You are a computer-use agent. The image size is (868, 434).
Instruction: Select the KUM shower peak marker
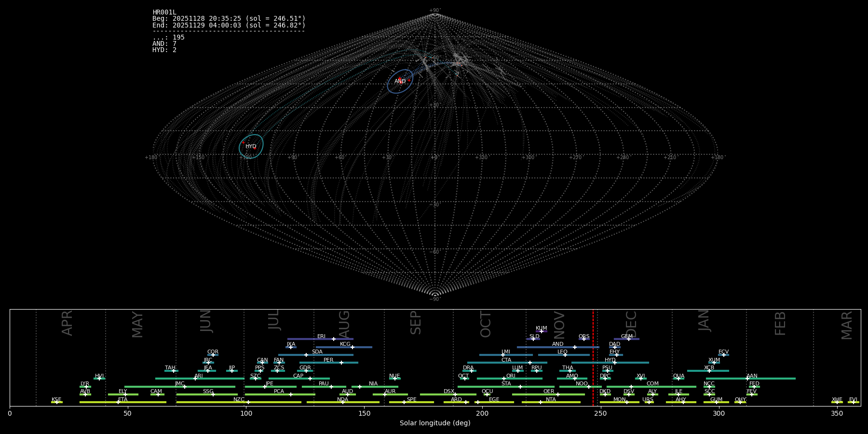[542, 331]
